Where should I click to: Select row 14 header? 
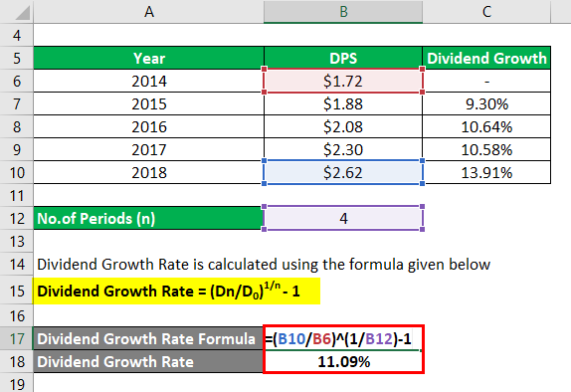point(16,264)
